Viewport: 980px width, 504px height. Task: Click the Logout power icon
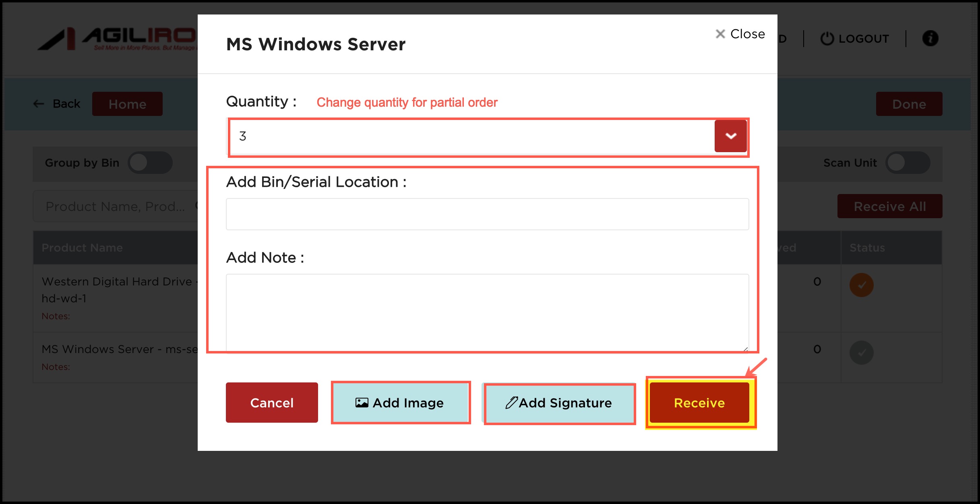point(827,39)
